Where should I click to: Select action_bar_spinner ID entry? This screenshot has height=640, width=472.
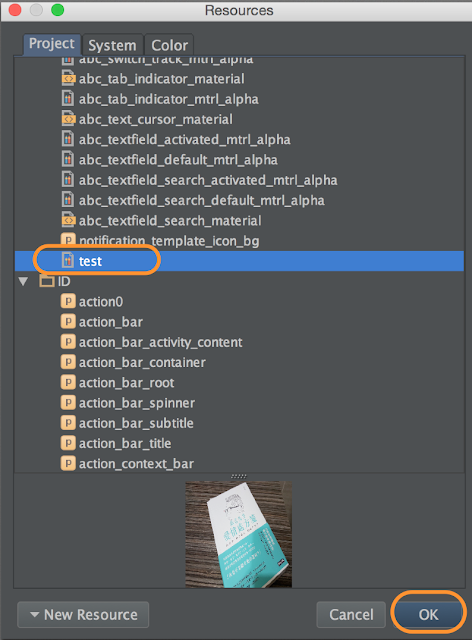coord(137,403)
